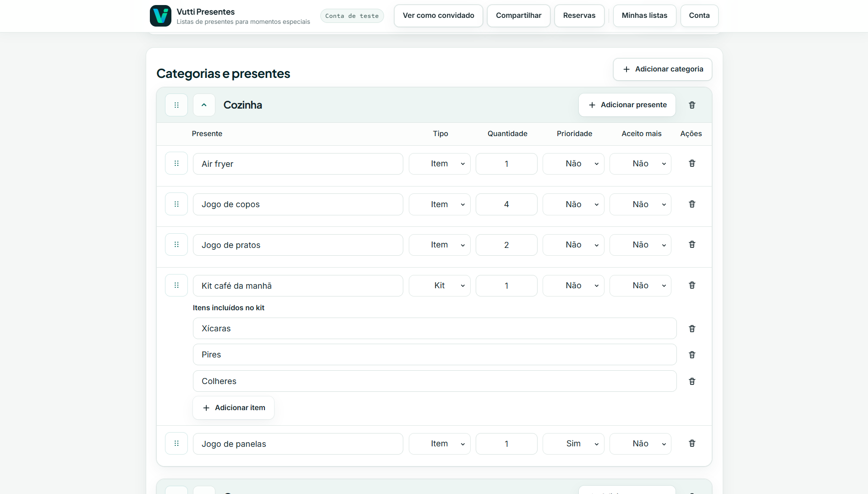
Task: Open Tipo dropdown for Kit café da manhã
Action: 439,285
